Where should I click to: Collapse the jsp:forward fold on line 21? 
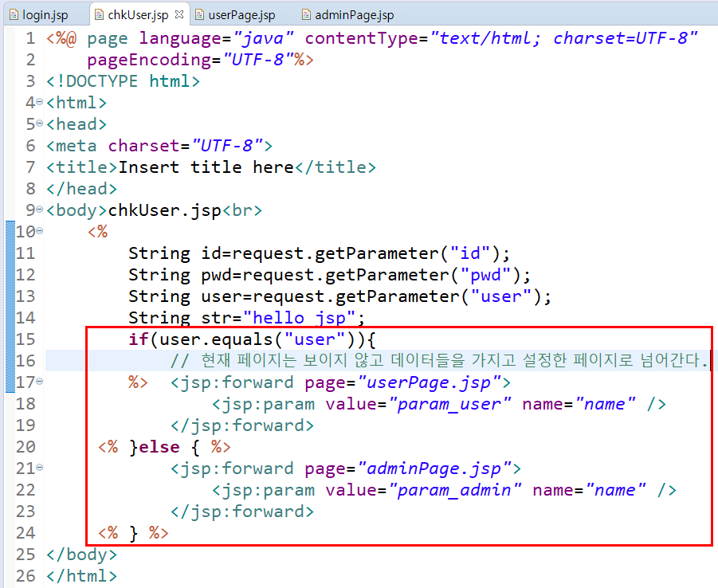point(39,467)
